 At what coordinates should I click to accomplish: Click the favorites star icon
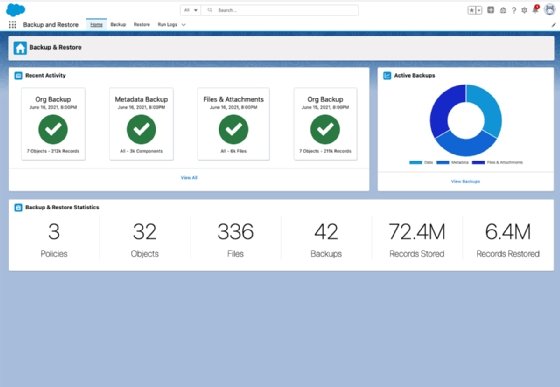(471, 10)
